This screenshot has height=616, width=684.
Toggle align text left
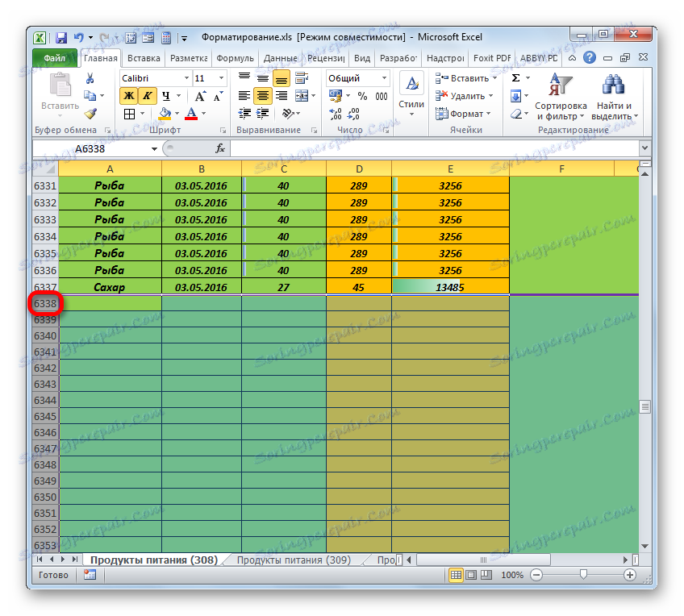pos(244,96)
